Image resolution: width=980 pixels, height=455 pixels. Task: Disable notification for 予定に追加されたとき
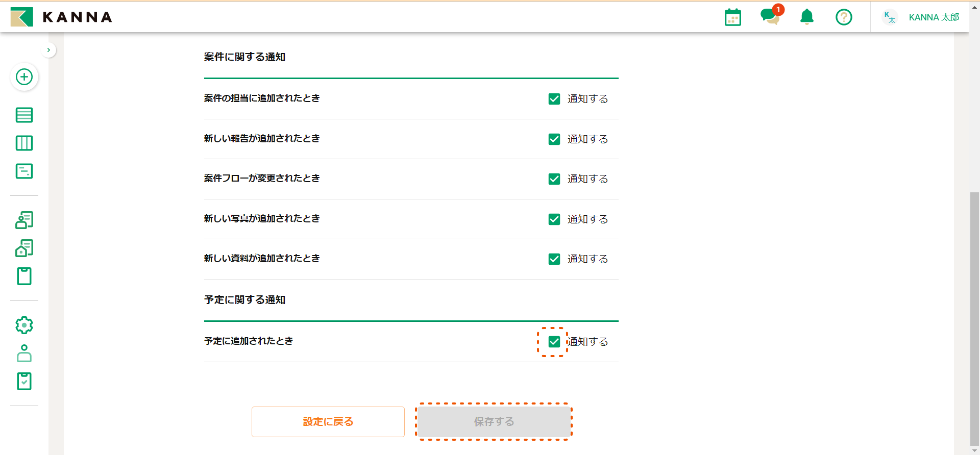point(554,342)
